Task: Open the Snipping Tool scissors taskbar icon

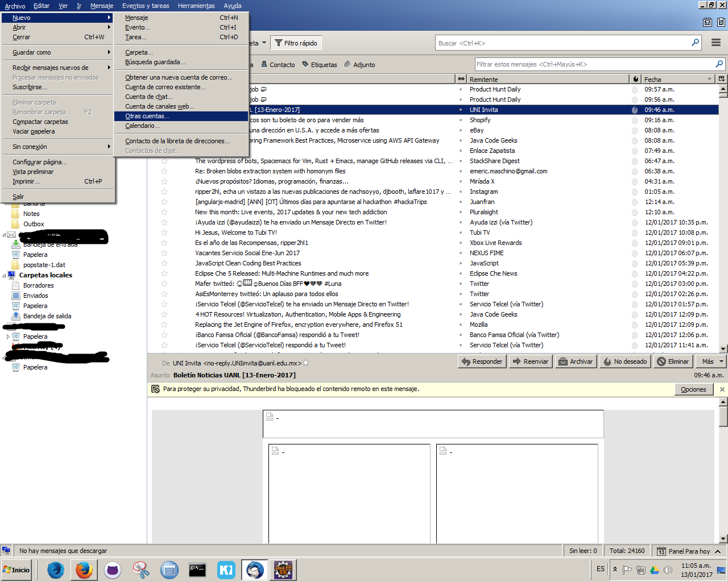Action: pyautogui.click(x=140, y=569)
